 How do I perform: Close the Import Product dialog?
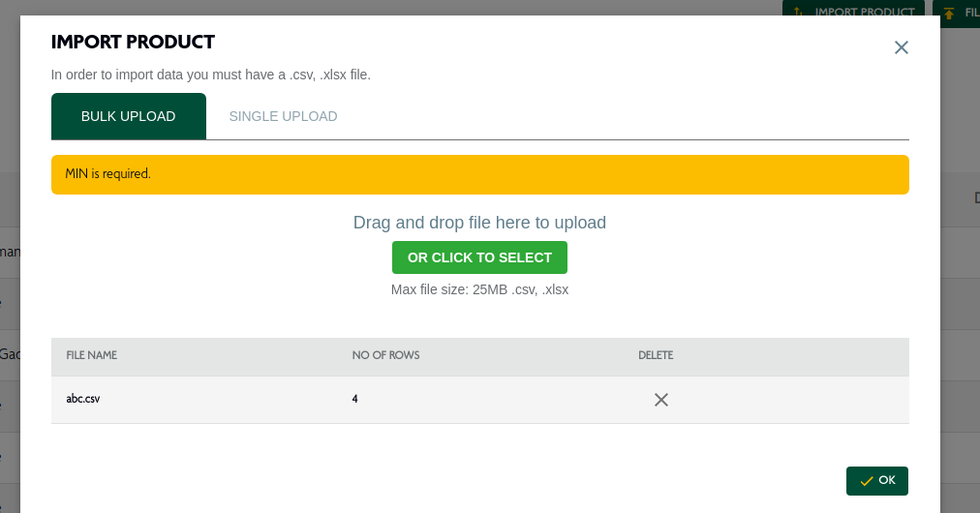(x=901, y=47)
